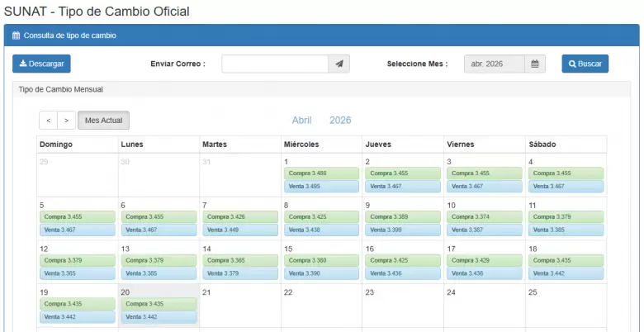
Task: Select Venta 3.495 on April 1
Action: tap(322, 187)
